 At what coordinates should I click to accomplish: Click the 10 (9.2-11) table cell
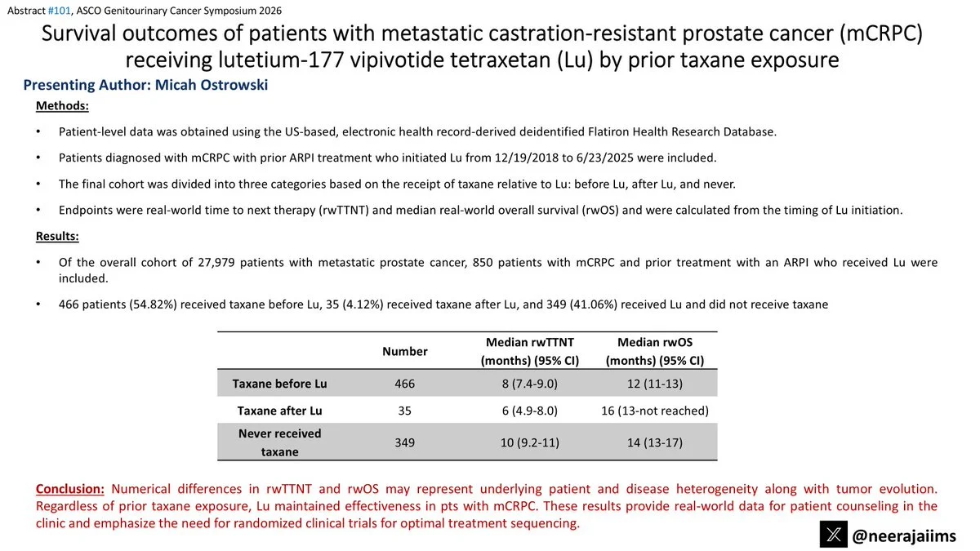(x=528, y=442)
